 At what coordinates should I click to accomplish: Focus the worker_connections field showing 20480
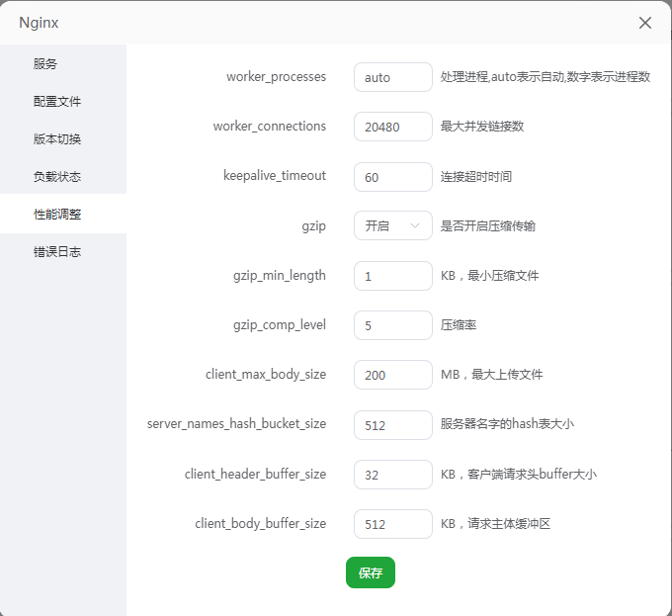click(x=392, y=127)
